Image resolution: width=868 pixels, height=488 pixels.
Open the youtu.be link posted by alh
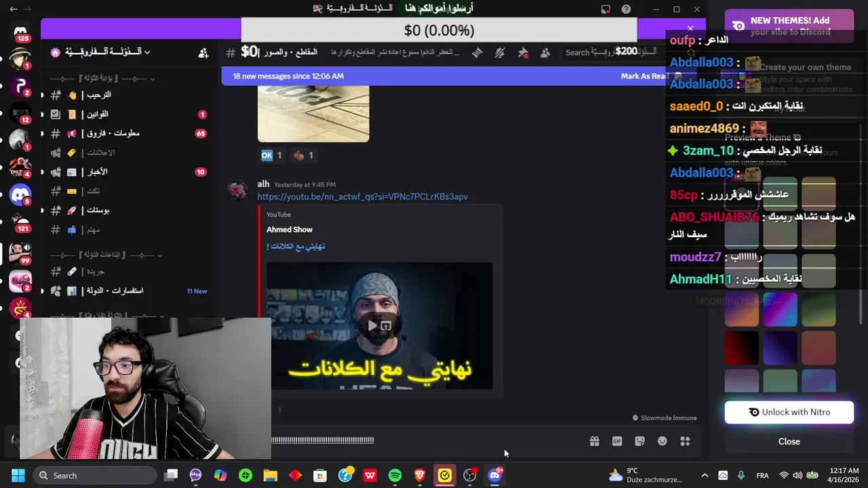[362, 197]
